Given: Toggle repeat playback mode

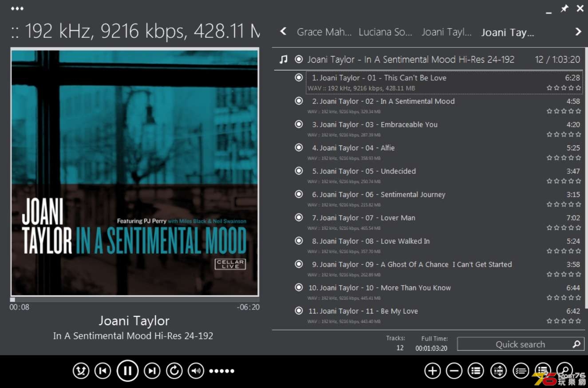Looking at the screenshot, I should click(174, 371).
